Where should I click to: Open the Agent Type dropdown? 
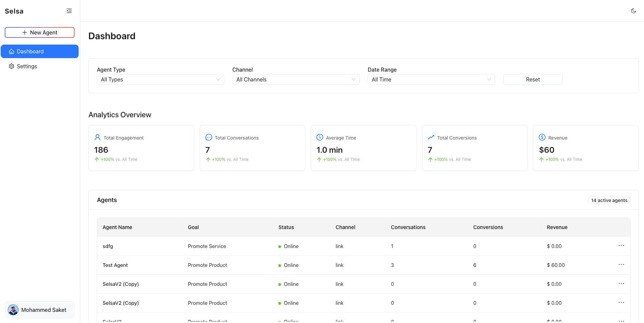tap(160, 79)
